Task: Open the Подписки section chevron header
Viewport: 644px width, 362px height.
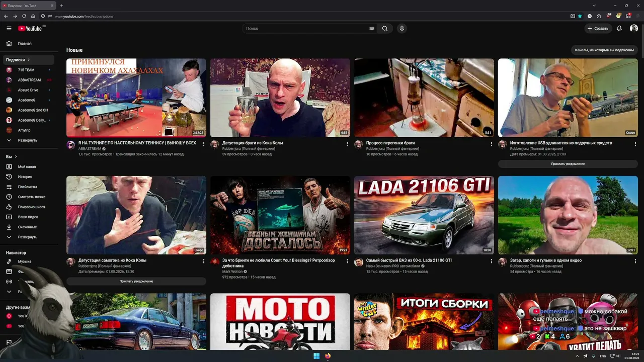Action: click(30, 60)
